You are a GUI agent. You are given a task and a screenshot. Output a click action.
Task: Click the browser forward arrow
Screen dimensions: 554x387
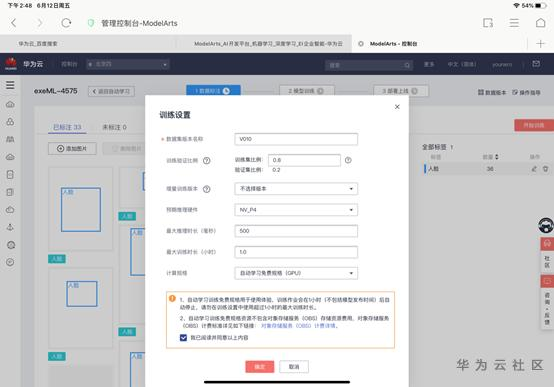point(40,23)
